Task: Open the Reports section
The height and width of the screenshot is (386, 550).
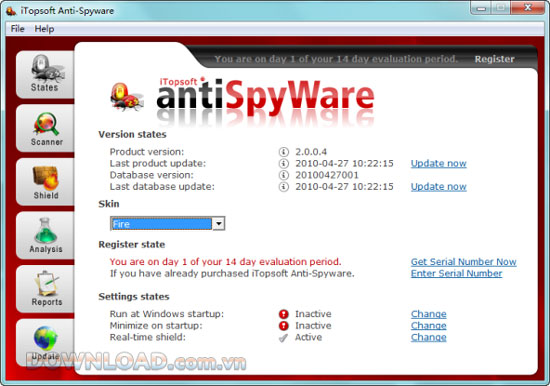Action: [45, 289]
